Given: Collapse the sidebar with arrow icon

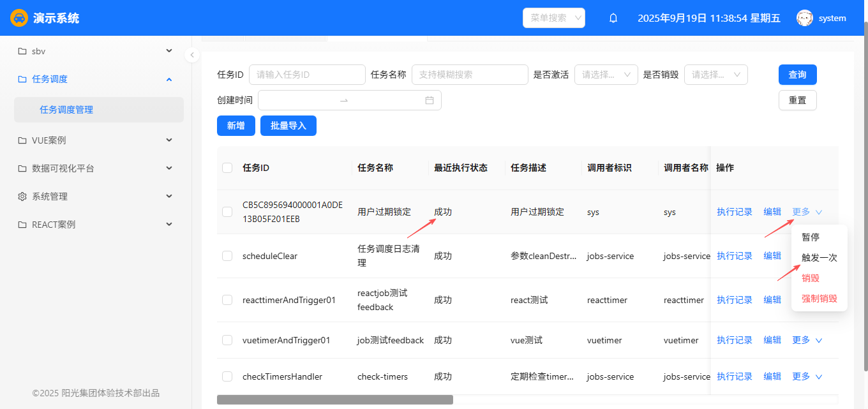Looking at the screenshot, I should tap(192, 55).
